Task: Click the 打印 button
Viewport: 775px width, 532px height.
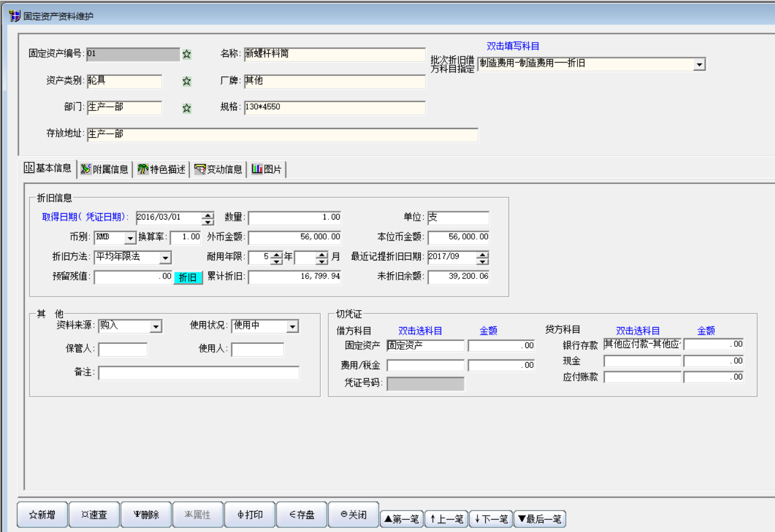Action: click(250, 514)
